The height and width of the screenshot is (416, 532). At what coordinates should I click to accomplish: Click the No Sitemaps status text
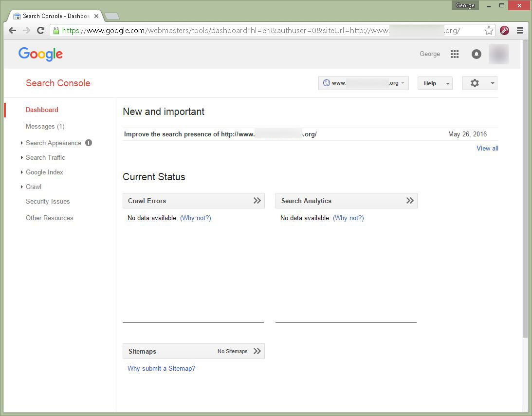pos(232,351)
